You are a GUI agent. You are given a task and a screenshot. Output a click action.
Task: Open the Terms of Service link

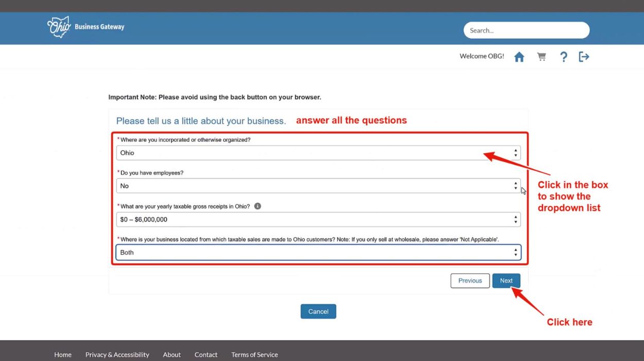tap(255, 354)
